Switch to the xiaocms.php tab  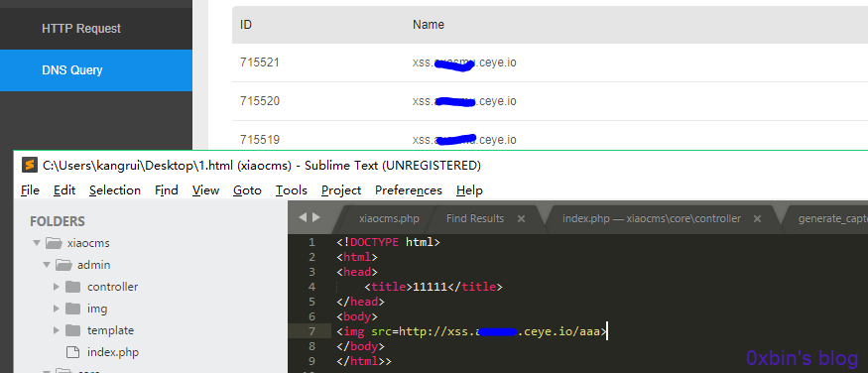click(x=389, y=218)
